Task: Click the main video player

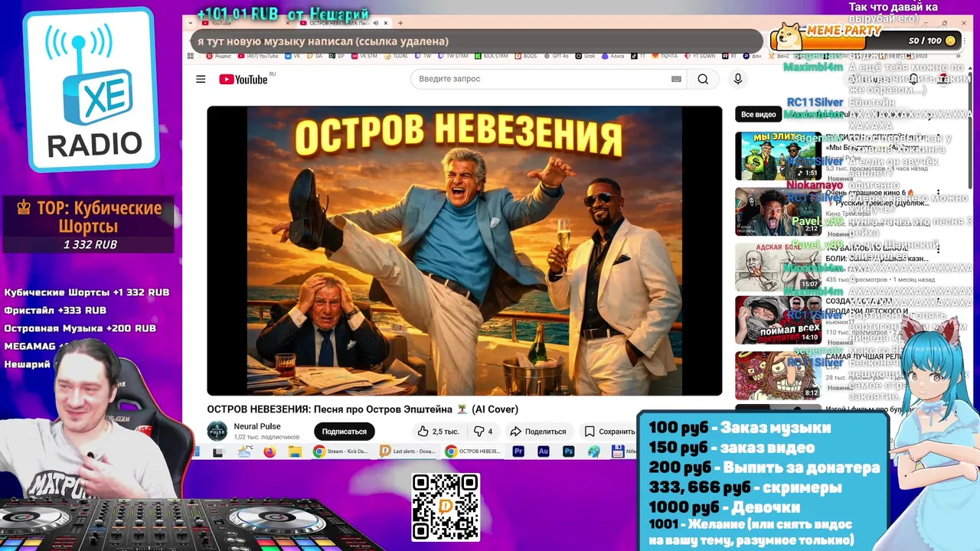Action: click(x=465, y=251)
